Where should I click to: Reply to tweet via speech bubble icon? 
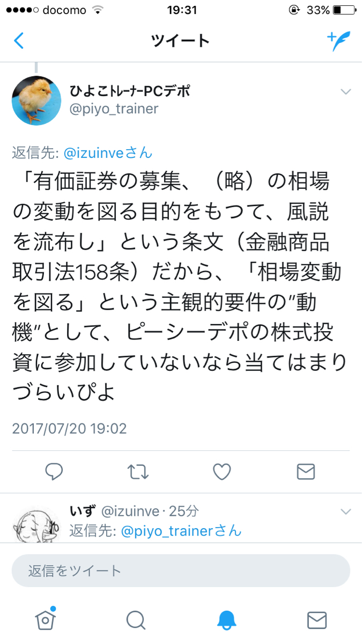pos(54,472)
